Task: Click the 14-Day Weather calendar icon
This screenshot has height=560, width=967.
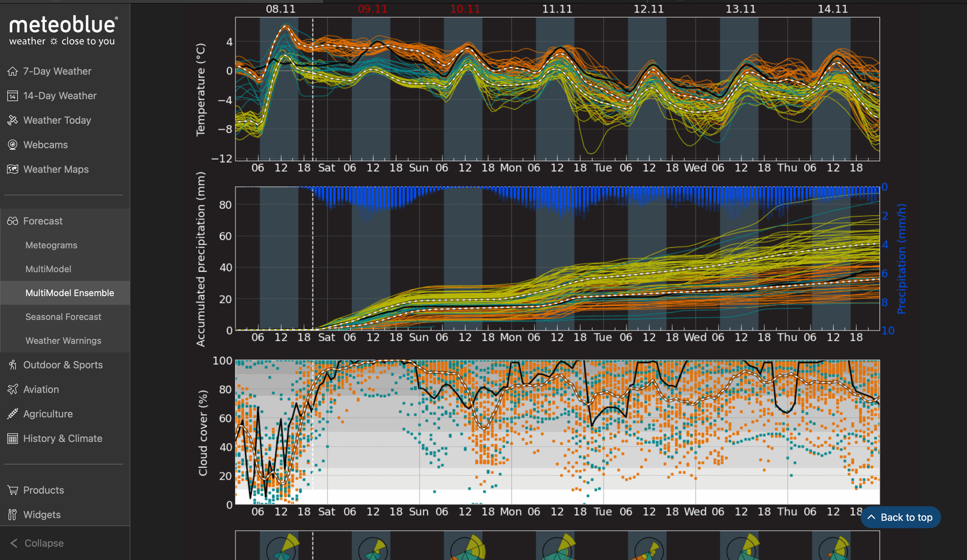Action: 13,96
